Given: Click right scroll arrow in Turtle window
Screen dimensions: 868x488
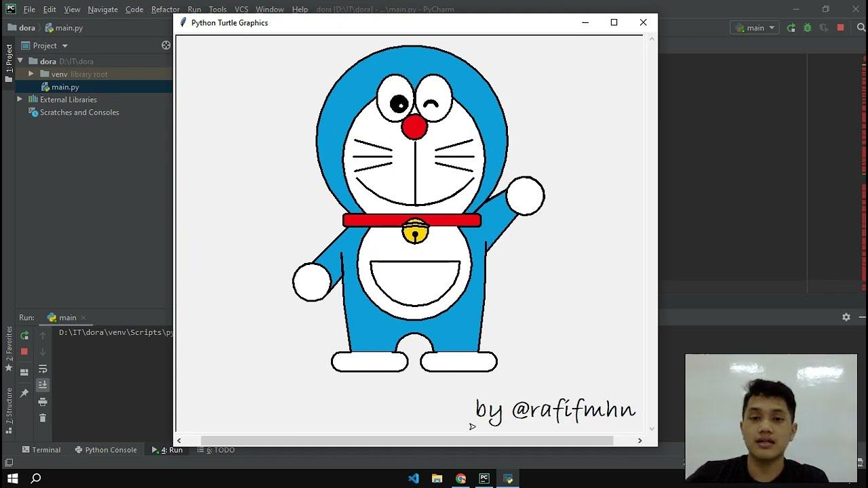Looking at the screenshot, I should coord(639,441).
